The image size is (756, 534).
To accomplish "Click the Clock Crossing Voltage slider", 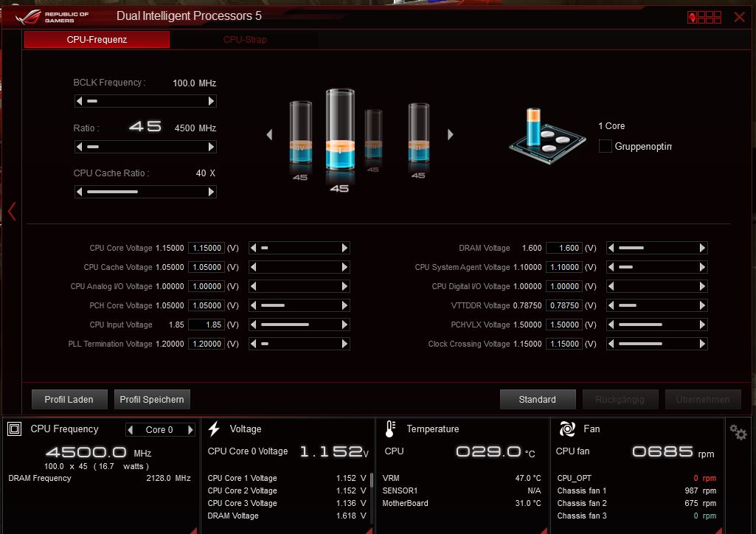I will click(x=656, y=344).
